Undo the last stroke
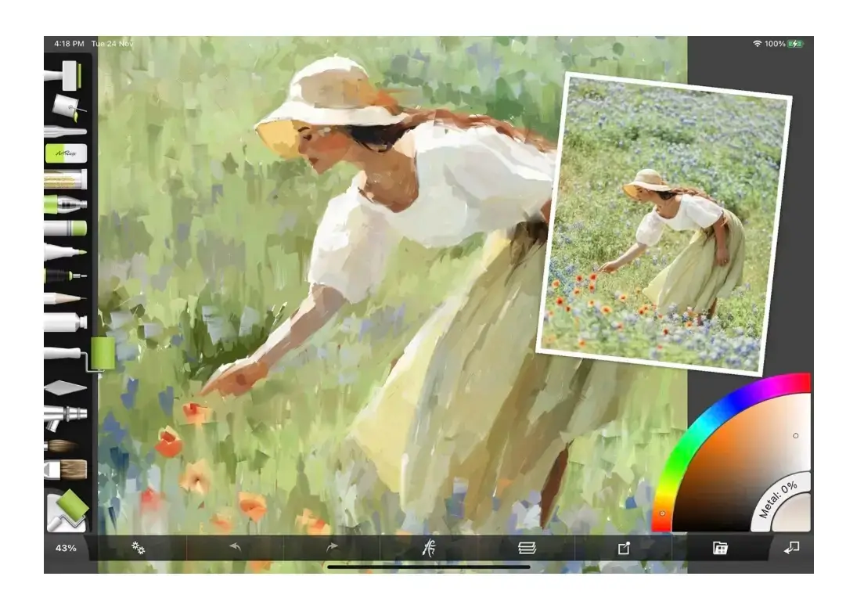Screen dimensions: 864x616 235,548
